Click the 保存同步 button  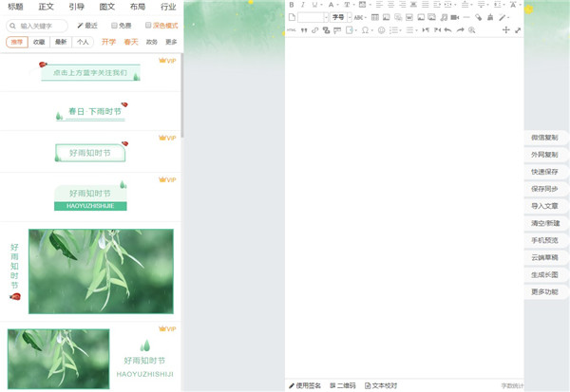click(x=545, y=189)
